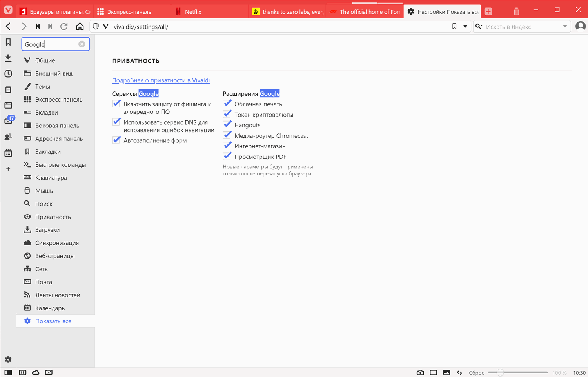
Task: Uncheck Автозаполнение форм
Action: pyautogui.click(x=116, y=140)
